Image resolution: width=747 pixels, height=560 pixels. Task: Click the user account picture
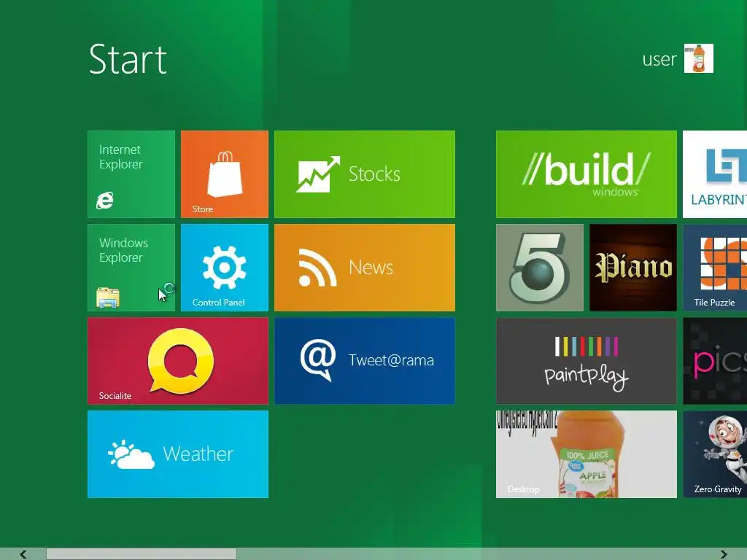pyautogui.click(x=698, y=58)
